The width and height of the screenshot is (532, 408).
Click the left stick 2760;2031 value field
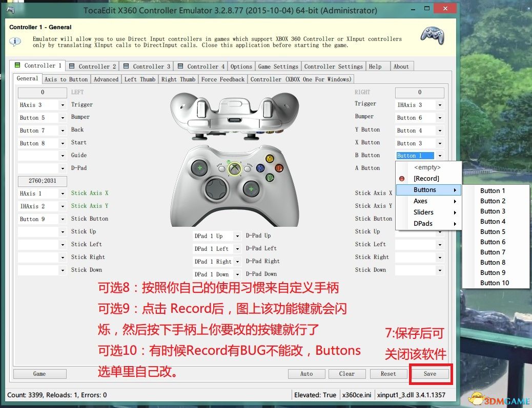(x=43, y=181)
